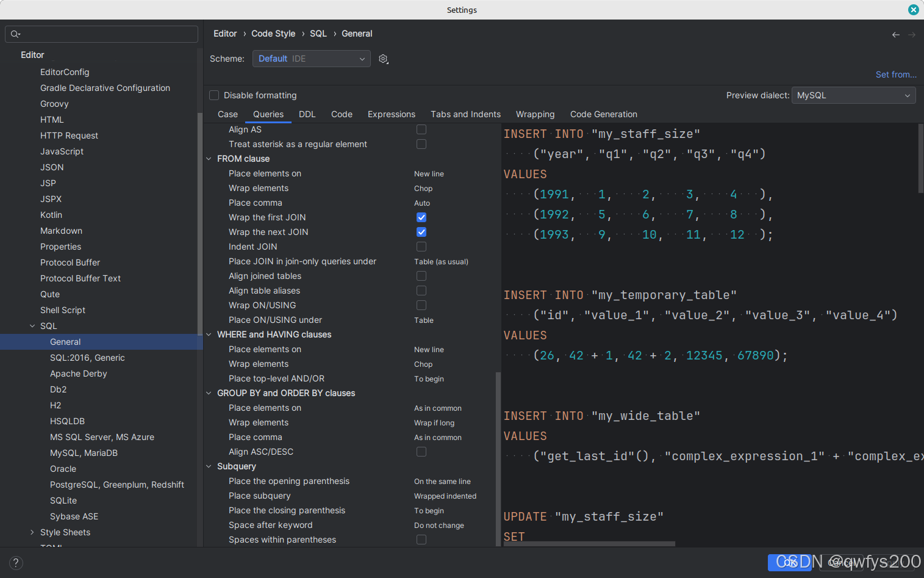
Task: Click the Editor breadcrumb
Action: pyautogui.click(x=225, y=34)
